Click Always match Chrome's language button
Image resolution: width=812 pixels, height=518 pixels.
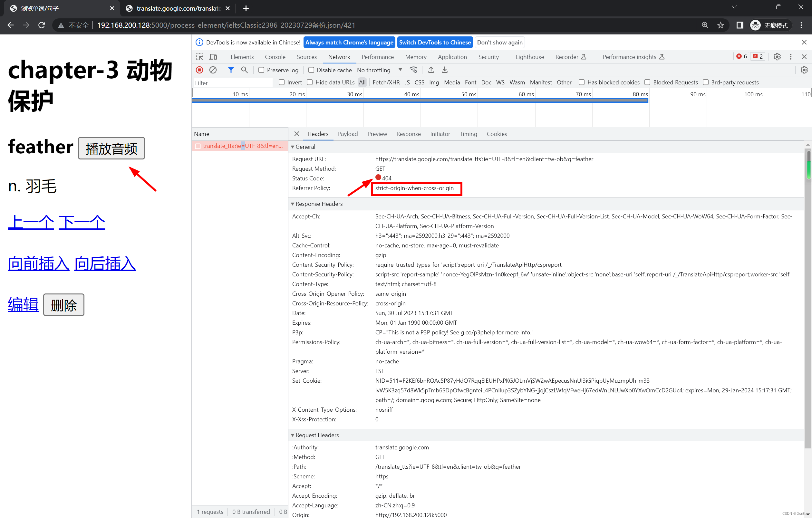(349, 43)
